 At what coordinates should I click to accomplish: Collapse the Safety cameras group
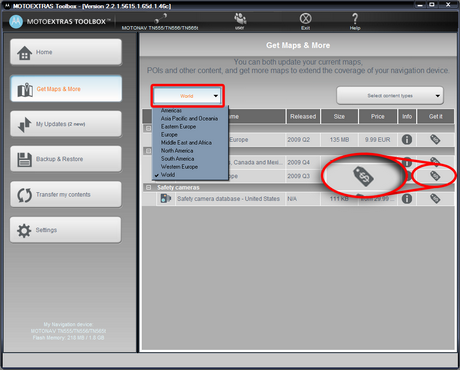tap(148, 188)
